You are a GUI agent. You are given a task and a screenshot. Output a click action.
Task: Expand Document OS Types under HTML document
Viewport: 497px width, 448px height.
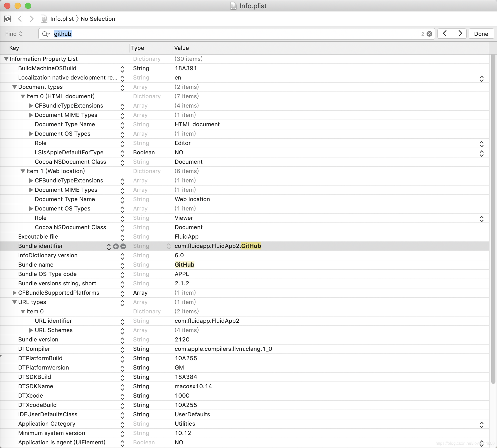click(x=31, y=134)
